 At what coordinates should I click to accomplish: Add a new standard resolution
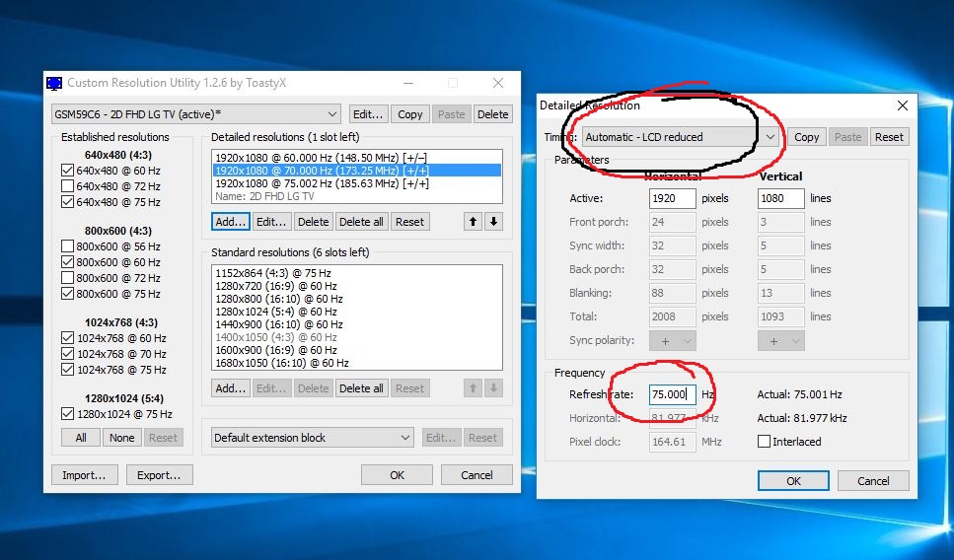(231, 388)
